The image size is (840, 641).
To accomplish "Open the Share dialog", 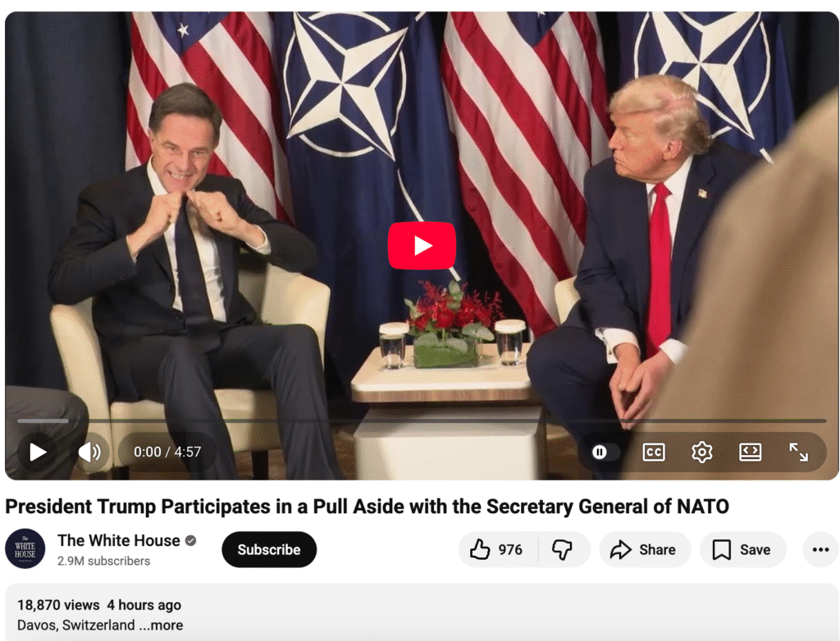I will click(645, 549).
